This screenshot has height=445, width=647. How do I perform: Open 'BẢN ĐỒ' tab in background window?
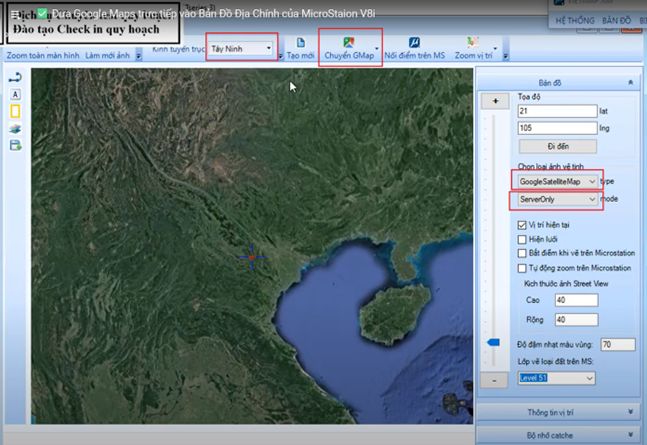point(616,20)
